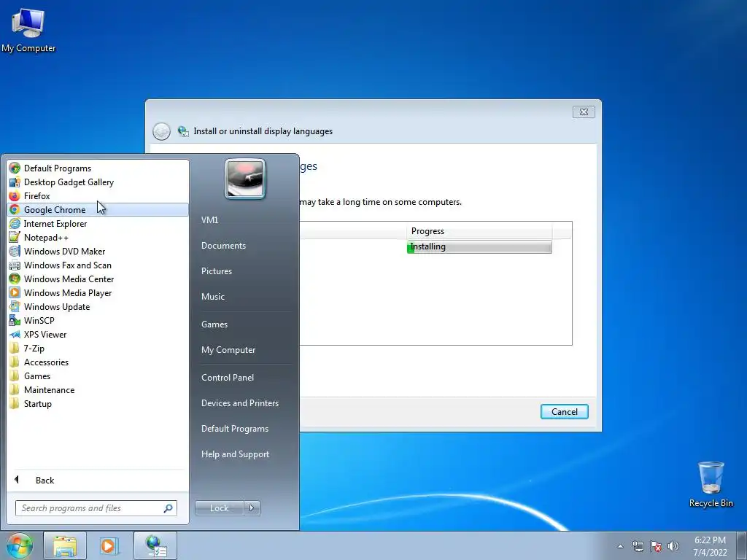Launch XPS Viewer

(98, 334)
